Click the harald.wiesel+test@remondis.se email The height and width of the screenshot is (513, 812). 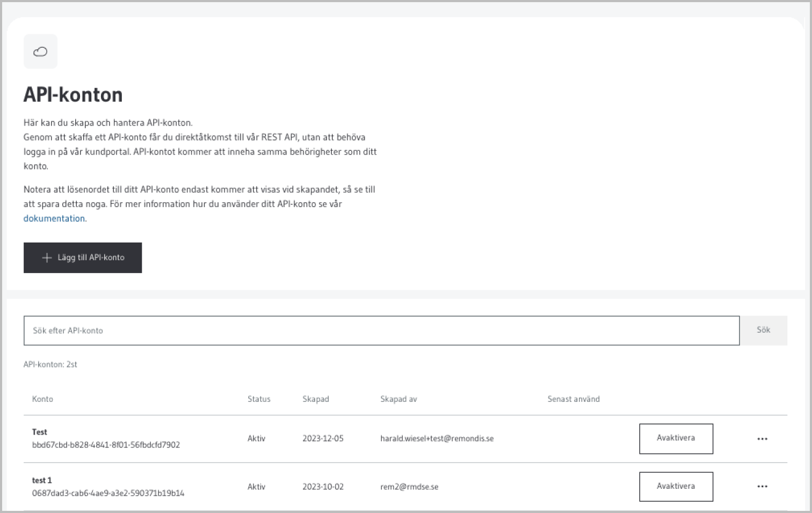(x=437, y=438)
